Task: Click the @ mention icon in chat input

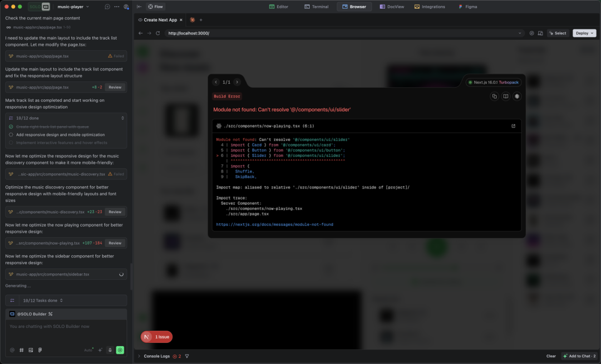Action: click(12, 350)
